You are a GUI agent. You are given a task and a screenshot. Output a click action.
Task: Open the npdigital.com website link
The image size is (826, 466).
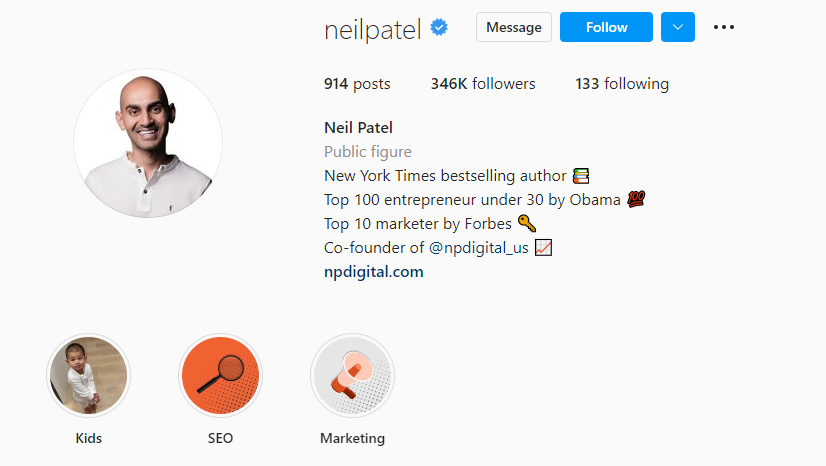coord(373,272)
